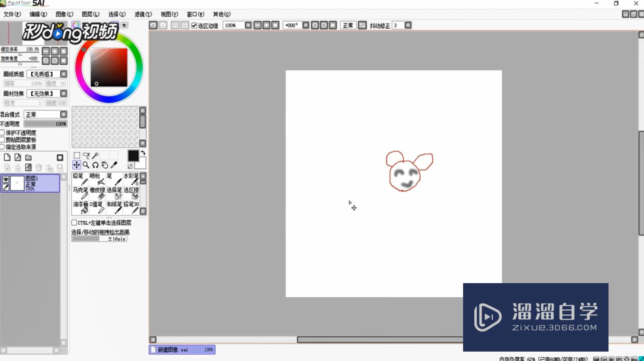Select the zoom magnifier tool
644x361 pixels.
86,165
